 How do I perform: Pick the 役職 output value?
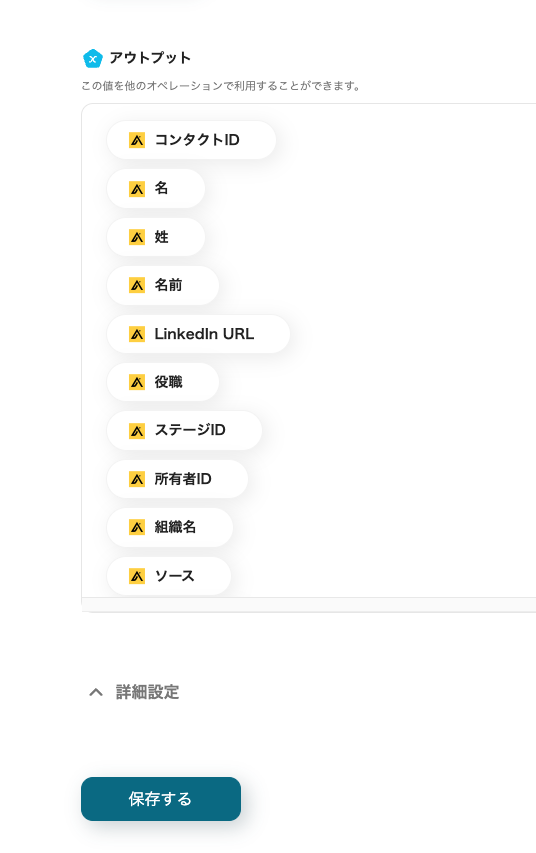click(x=163, y=382)
